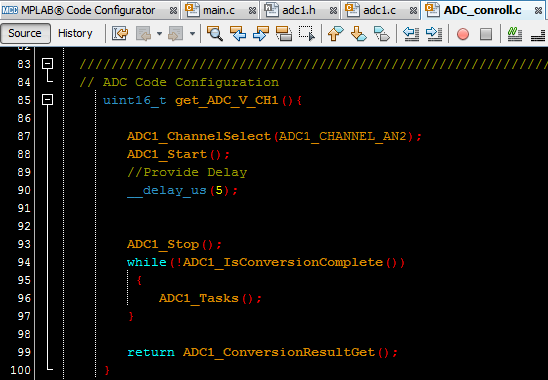Click the while keyword on line 94

pyautogui.click(x=147, y=262)
